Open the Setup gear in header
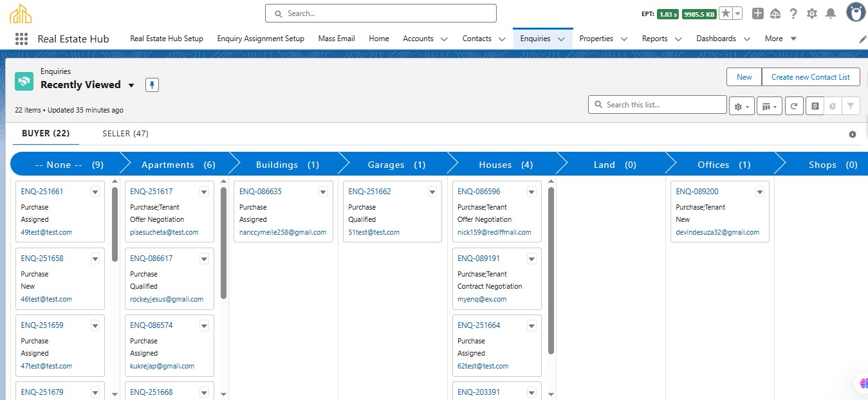 pos(812,14)
